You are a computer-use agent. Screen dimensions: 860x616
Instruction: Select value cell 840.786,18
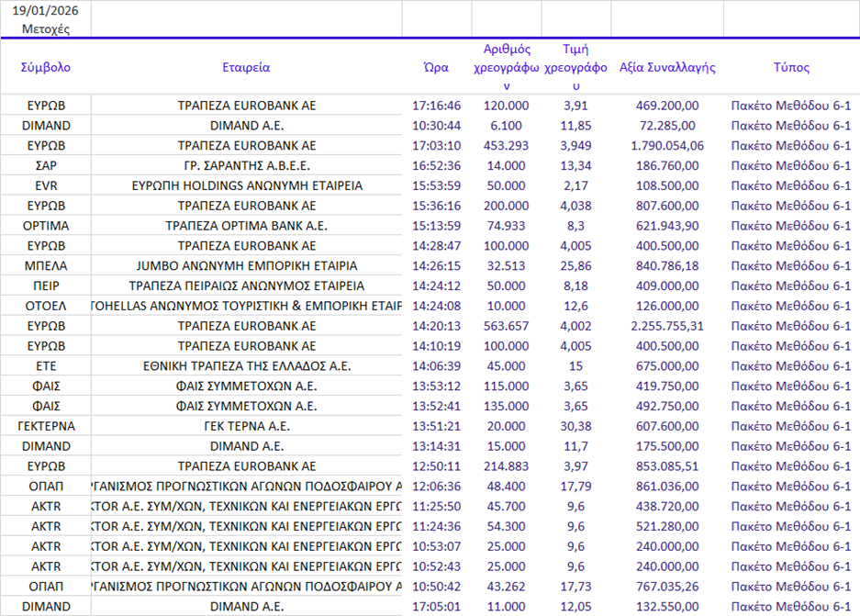667,266
